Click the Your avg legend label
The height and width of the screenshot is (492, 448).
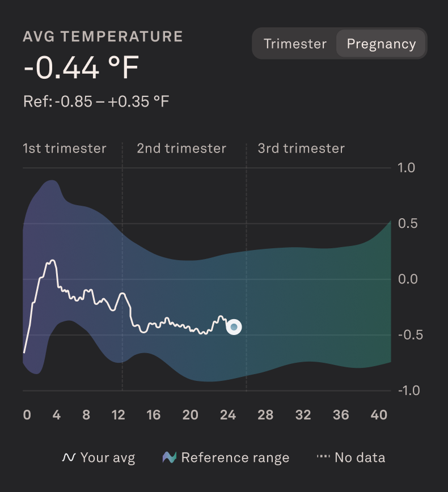click(x=108, y=457)
